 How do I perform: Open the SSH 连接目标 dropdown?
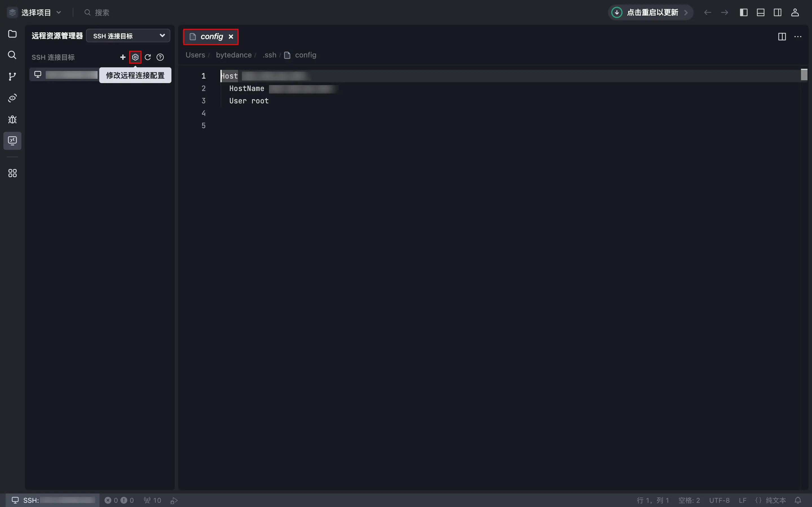[x=128, y=36]
